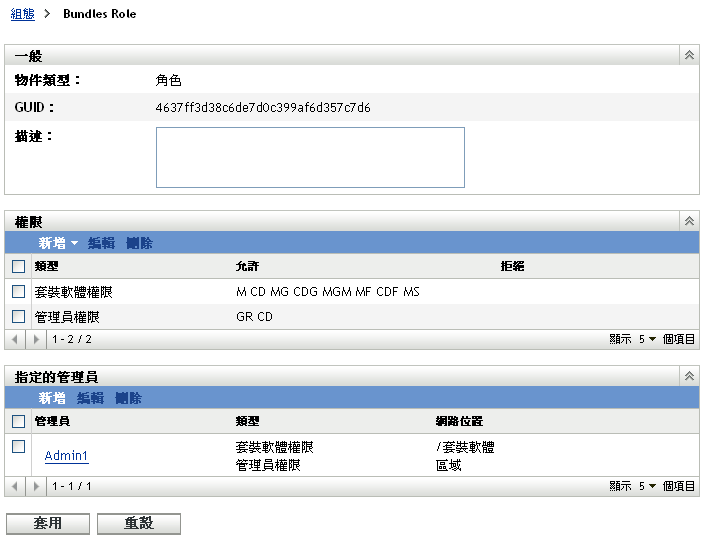
Task: Open the Admin1 administrator link
Action: (66, 456)
